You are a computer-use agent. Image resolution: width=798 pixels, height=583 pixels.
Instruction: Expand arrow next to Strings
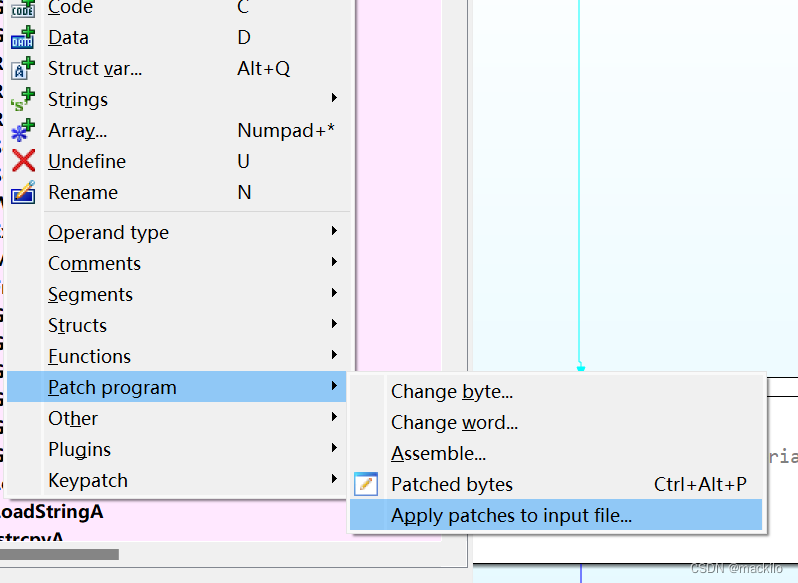pos(334,98)
